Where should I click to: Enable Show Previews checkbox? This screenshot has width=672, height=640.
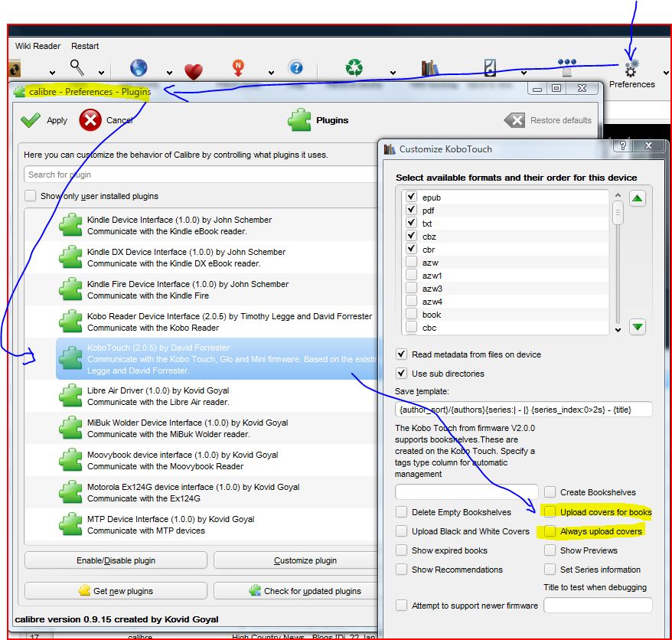[x=550, y=550]
